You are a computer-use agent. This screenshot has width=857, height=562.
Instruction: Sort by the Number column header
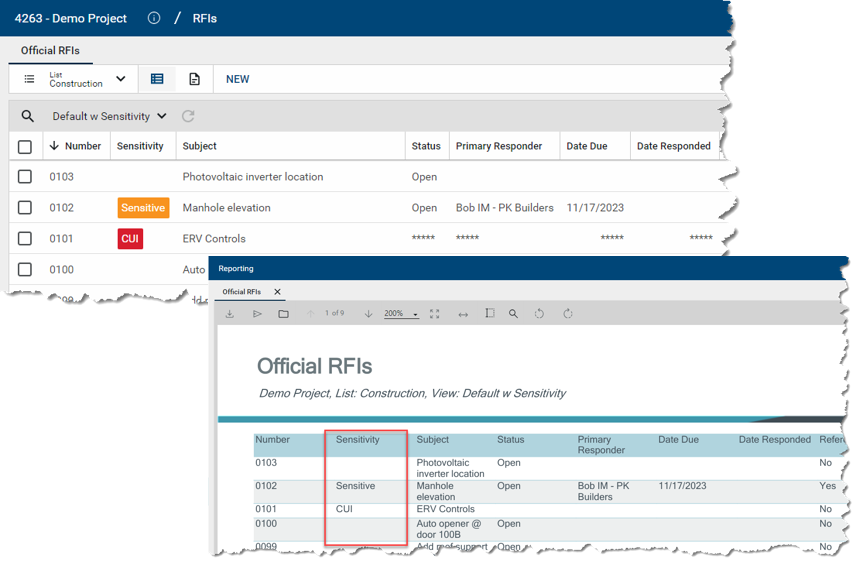pyautogui.click(x=82, y=146)
